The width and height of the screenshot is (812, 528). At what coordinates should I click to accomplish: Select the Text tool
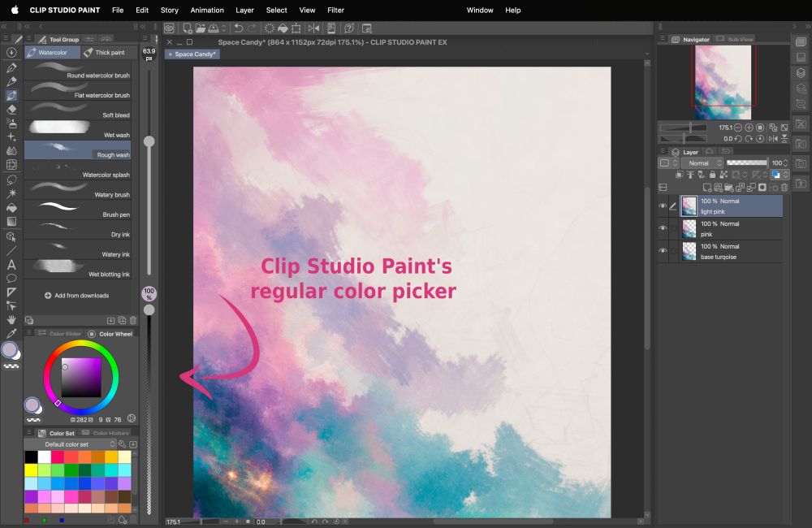click(x=11, y=265)
